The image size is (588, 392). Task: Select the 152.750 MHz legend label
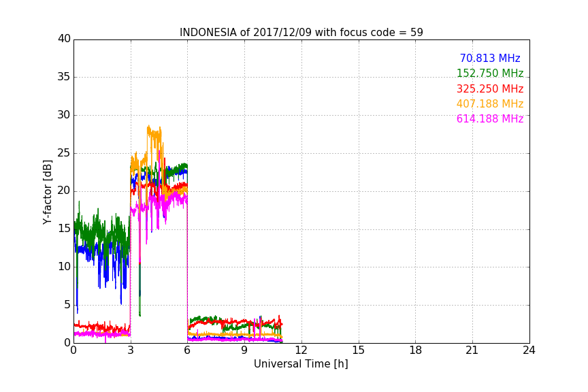tap(490, 73)
